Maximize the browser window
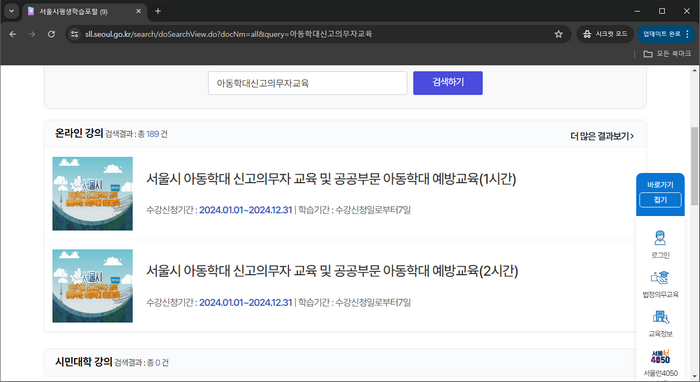The width and height of the screenshot is (700, 382). (662, 11)
